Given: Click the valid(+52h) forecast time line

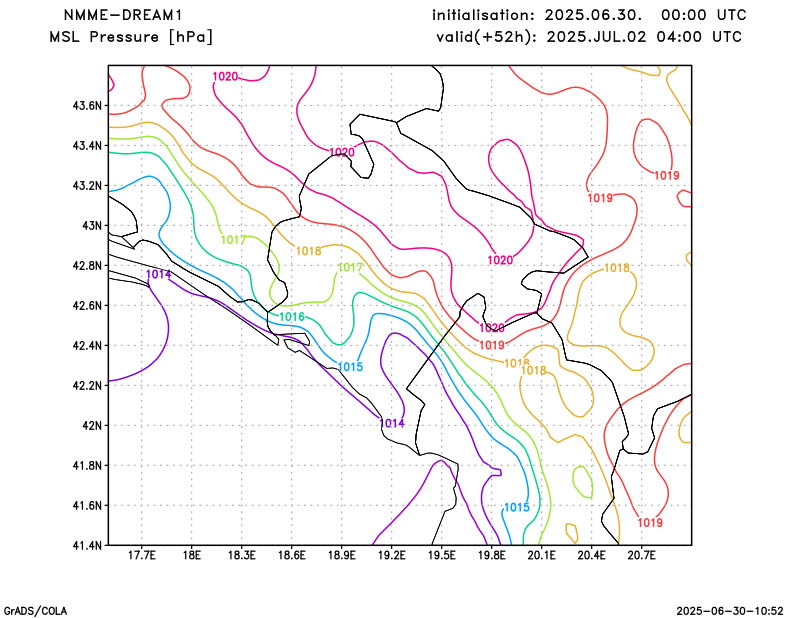Looking at the screenshot, I should click(x=589, y=37).
